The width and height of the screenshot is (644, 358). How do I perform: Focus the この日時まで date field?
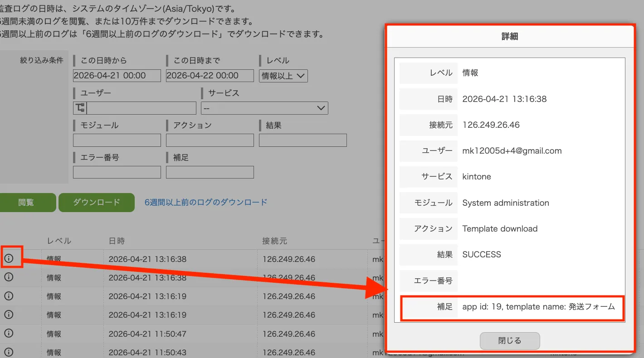(x=210, y=76)
